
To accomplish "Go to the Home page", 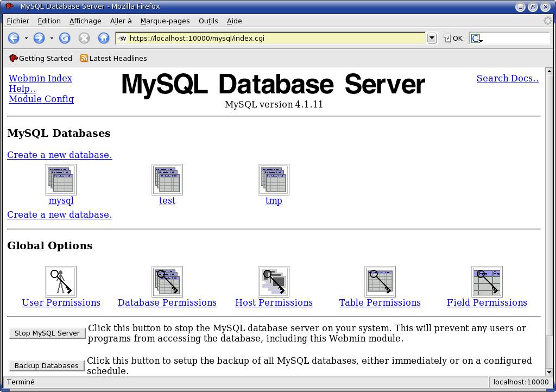I will pyautogui.click(x=104, y=38).
